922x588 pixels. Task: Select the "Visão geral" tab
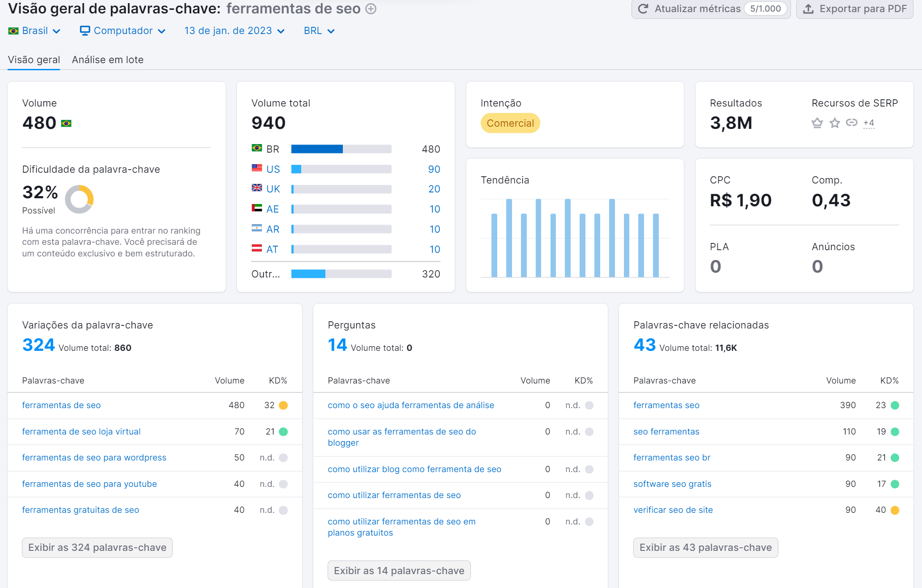34,60
